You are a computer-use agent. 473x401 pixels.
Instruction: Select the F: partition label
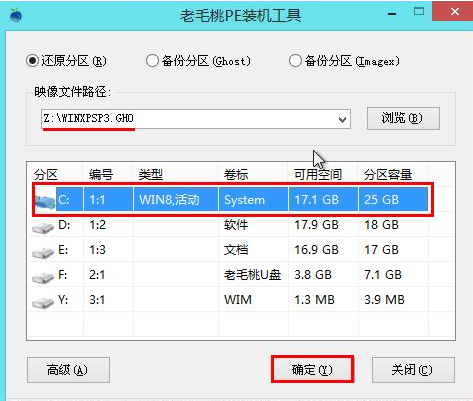point(63,275)
